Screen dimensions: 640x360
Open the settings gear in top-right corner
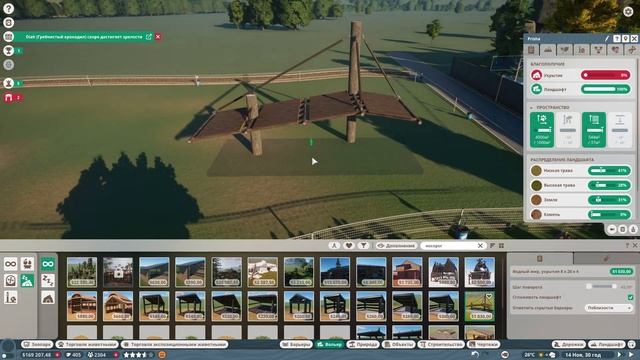[628, 11]
